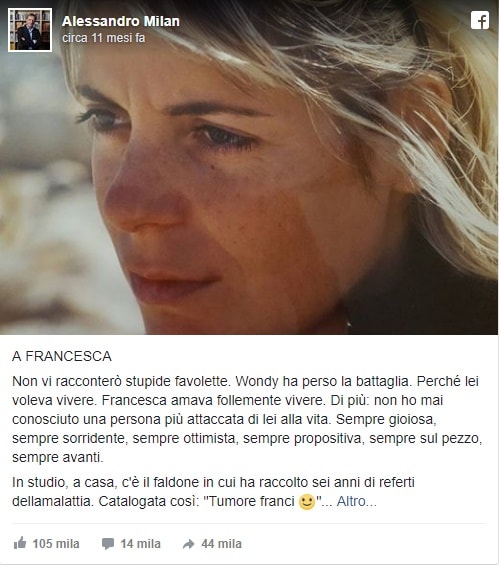The height and width of the screenshot is (566, 501).
Task: View the 105 mila likes count
Action: pyautogui.click(x=56, y=544)
